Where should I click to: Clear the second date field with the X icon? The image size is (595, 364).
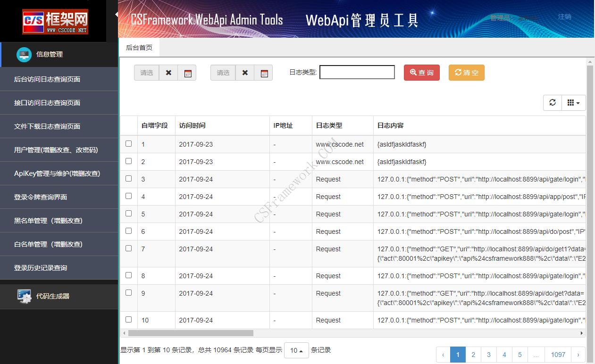pos(244,73)
